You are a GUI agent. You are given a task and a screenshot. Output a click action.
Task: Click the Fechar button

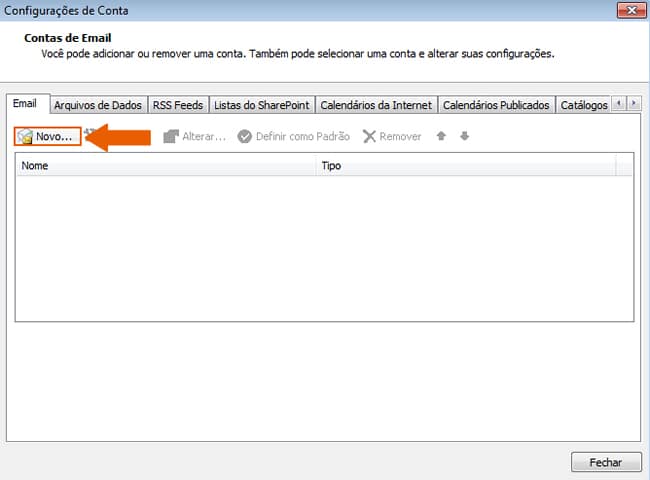click(x=606, y=462)
